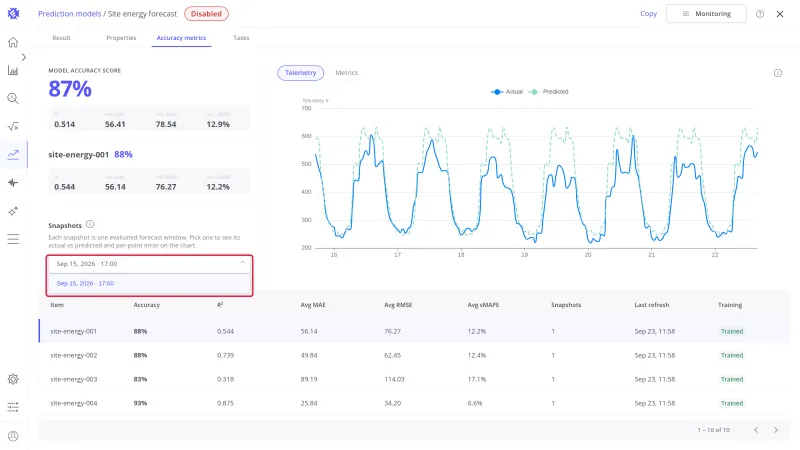The height and width of the screenshot is (450, 800).
Task: Sort by Last refresh column header
Action: pyautogui.click(x=652, y=305)
